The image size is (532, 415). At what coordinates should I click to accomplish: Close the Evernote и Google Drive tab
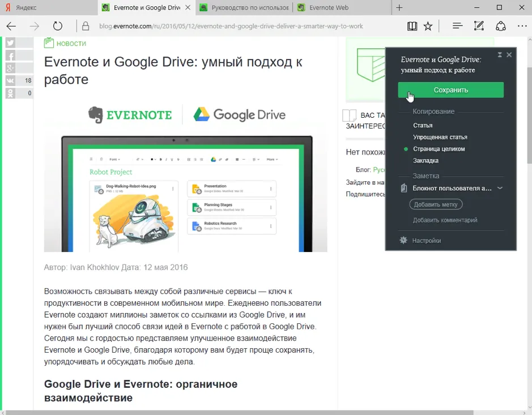point(188,7)
